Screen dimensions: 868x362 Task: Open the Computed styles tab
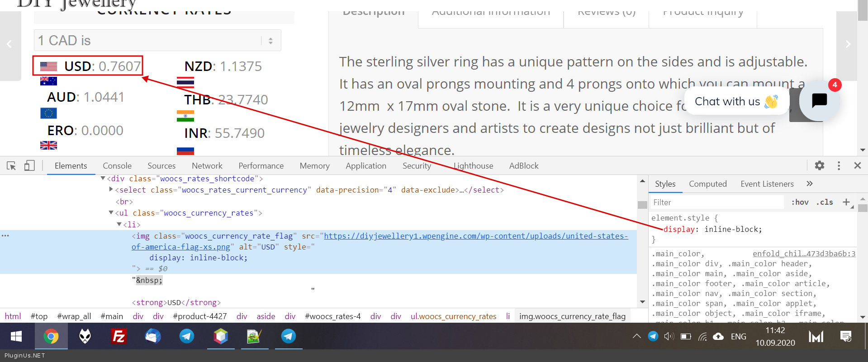(x=707, y=184)
